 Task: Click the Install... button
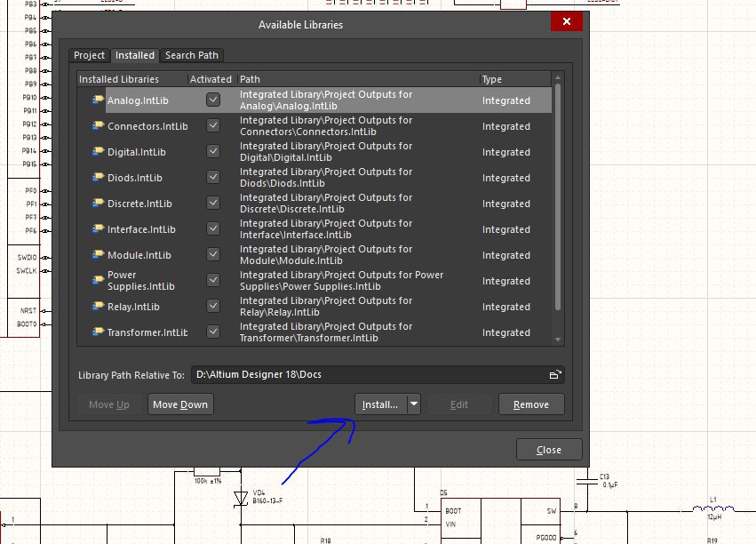(x=381, y=404)
